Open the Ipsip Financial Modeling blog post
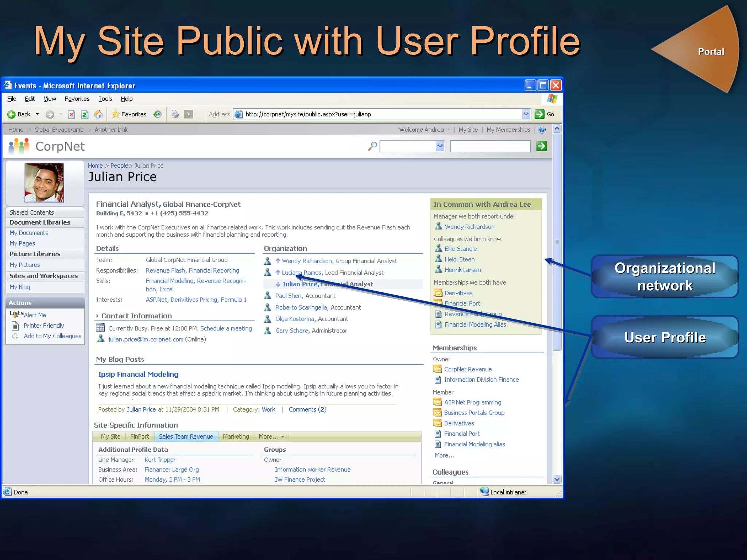Viewport: 747px width, 560px height. point(138,374)
